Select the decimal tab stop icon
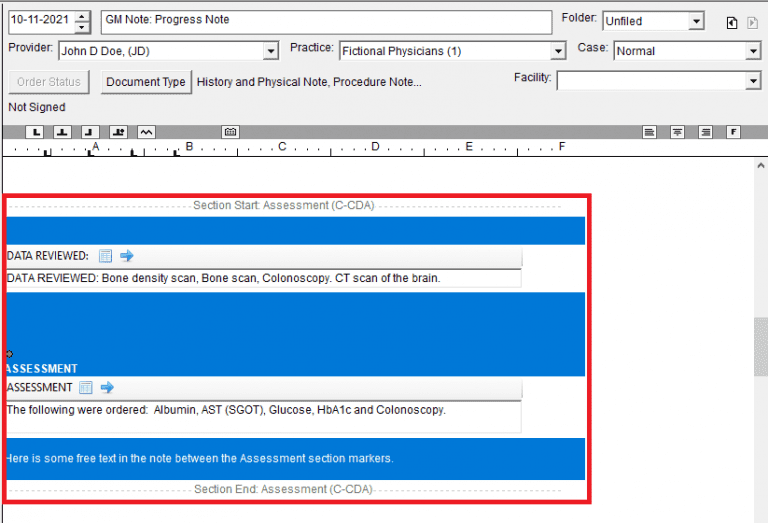The width and height of the screenshot is (768, 523). pyautogui.click(x=119, y=132)
